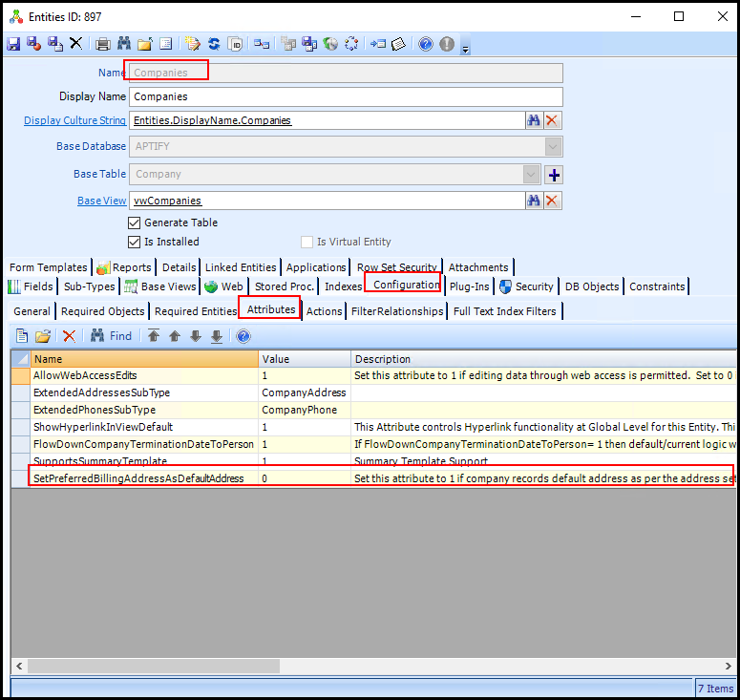This screenshot has height=700, width=740.
Task: Toggle the Is Installed checkbox
Action: pos(135,243)
